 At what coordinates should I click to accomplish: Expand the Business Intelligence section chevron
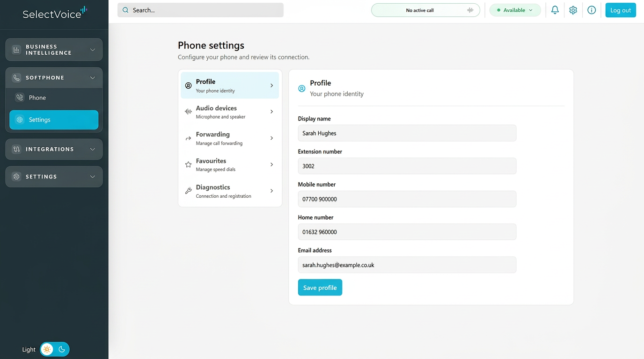93,50
